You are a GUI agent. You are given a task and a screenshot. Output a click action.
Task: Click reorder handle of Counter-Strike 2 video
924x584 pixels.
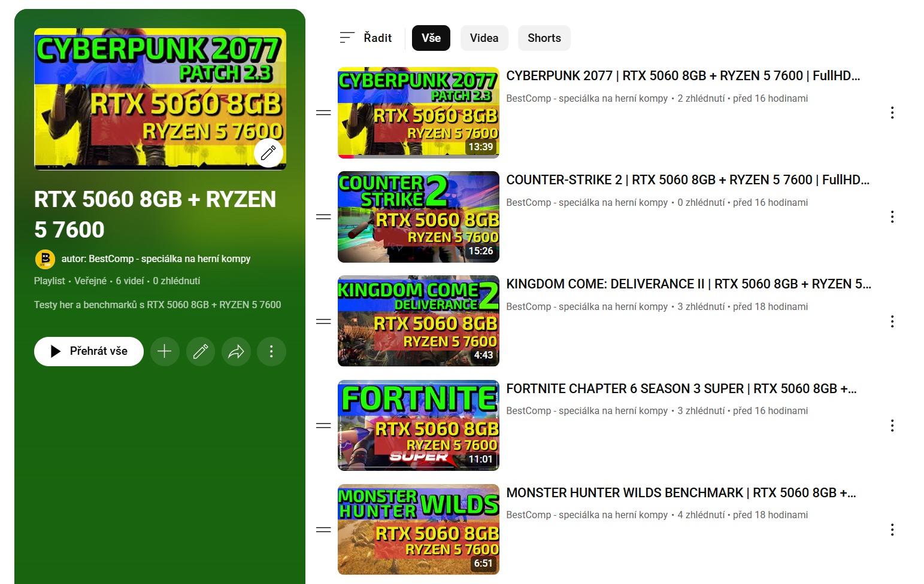coord(323,217)
